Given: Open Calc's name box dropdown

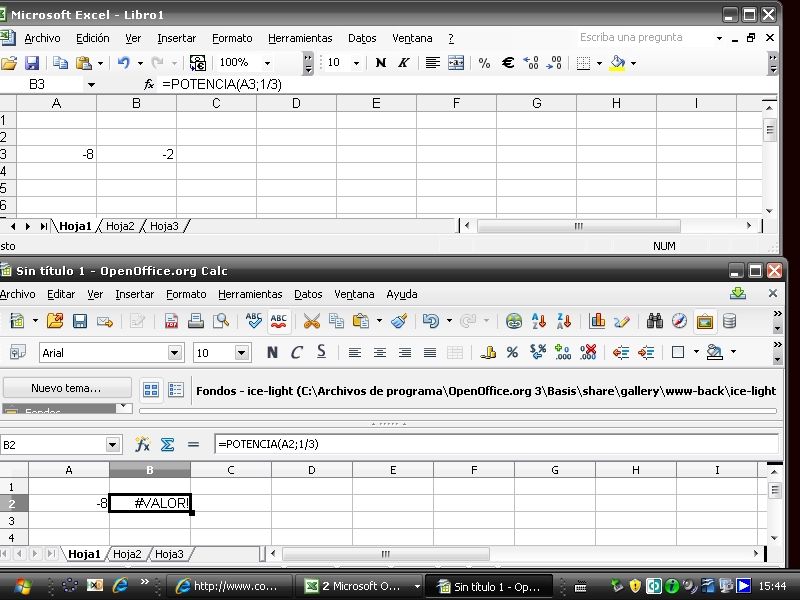Looking at the screenshot, I should point(113,445).
